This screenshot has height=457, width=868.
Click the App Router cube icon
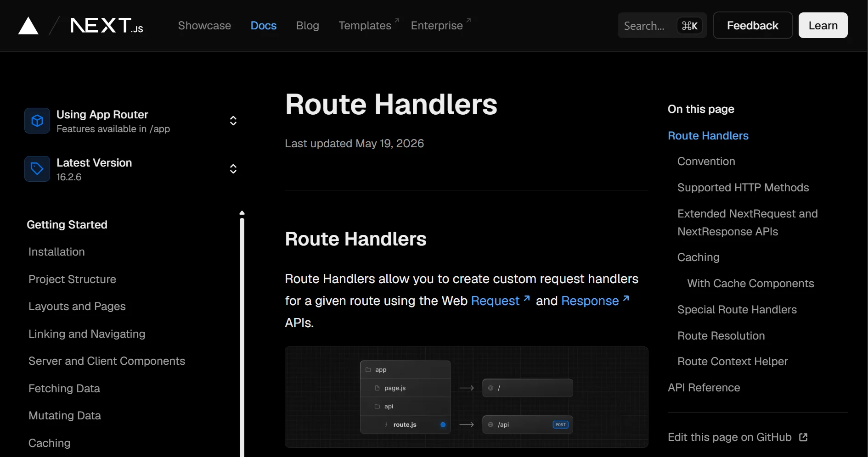[x=37, y=121]
